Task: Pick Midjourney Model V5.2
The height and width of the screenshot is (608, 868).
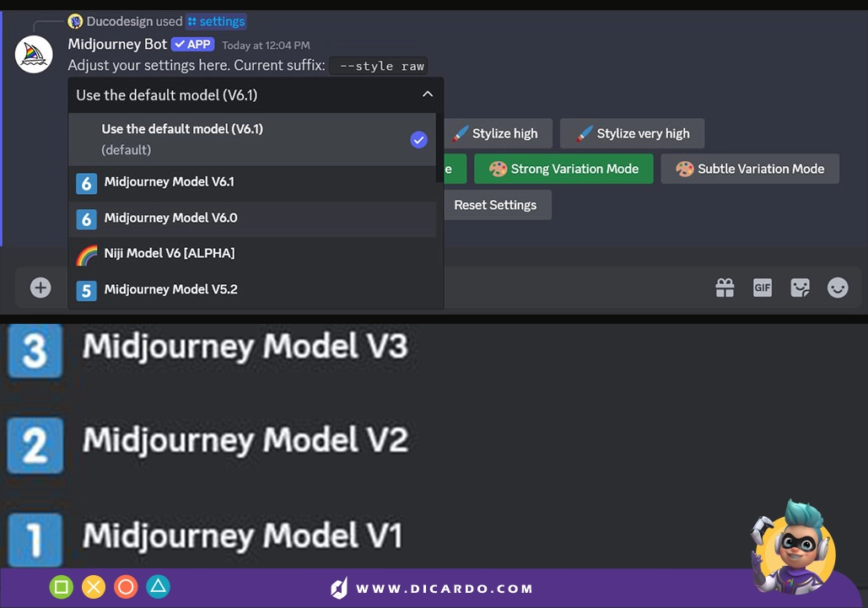Action: [252, 290]
